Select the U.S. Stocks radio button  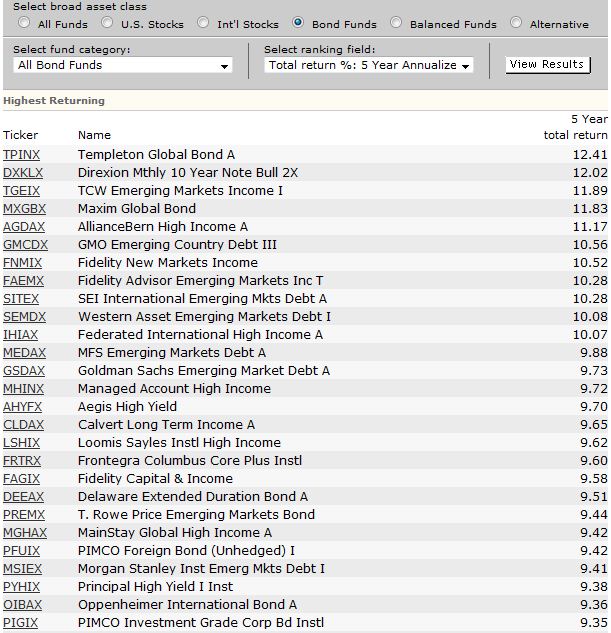coord(107,23)
